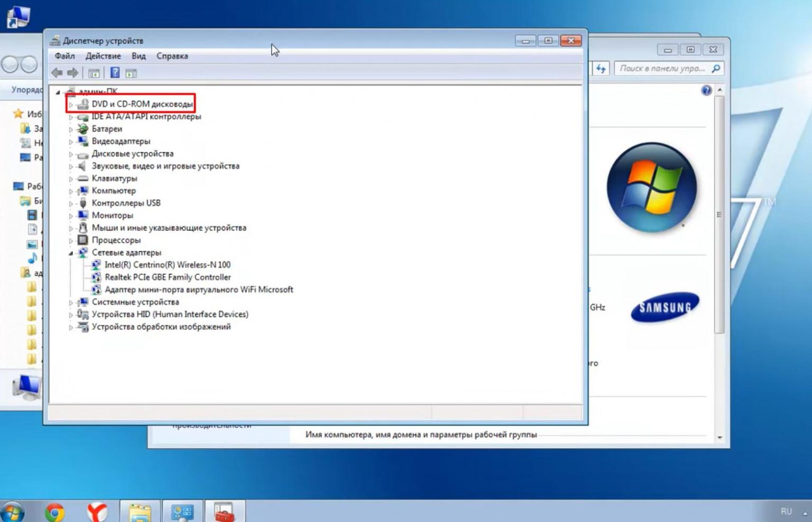Open the Вид menu
Image resolution: width=812 pixels, height=522 pixels.
pyautogui.click(x=139, y=56)
